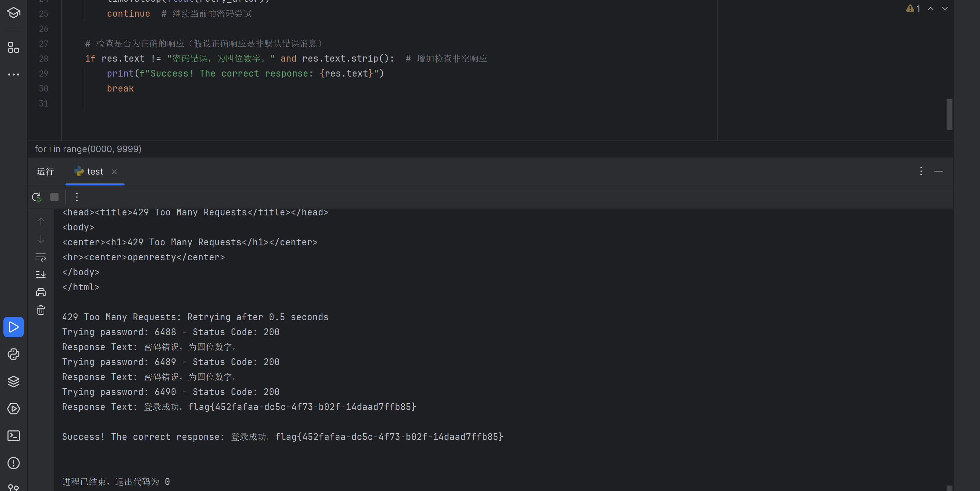This screenshot has height=491, width=980.
Task: Close the test run tab
Action: (x=114, y=172)
